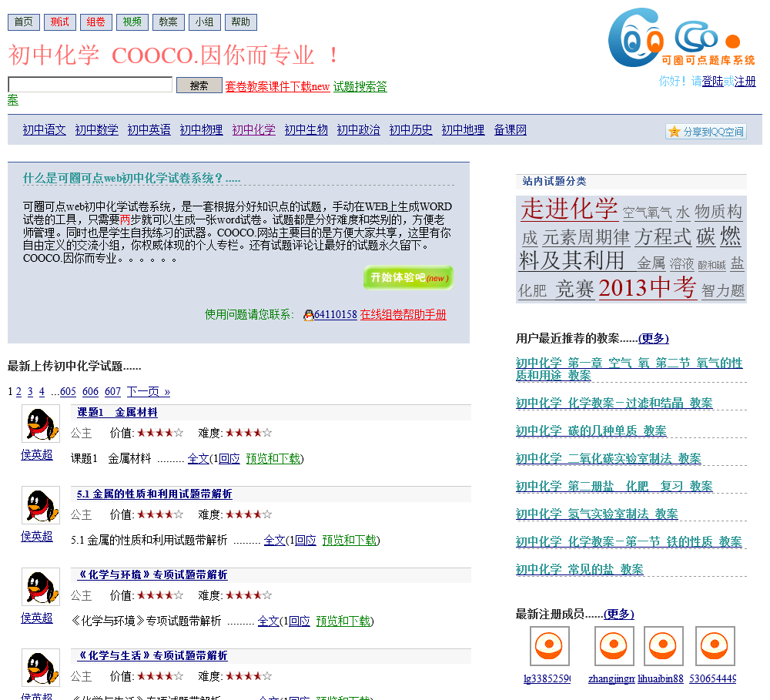770x700 pixels.
Task: Go to 初中物理 subject link
Action: point(201,129)
